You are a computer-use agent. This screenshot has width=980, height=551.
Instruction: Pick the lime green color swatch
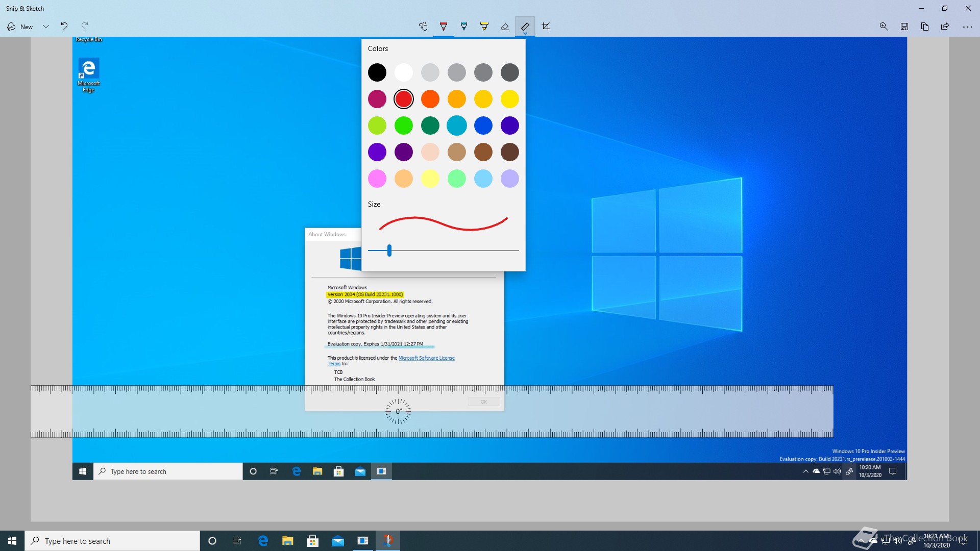pyautogui.click(x=377, y=126)
